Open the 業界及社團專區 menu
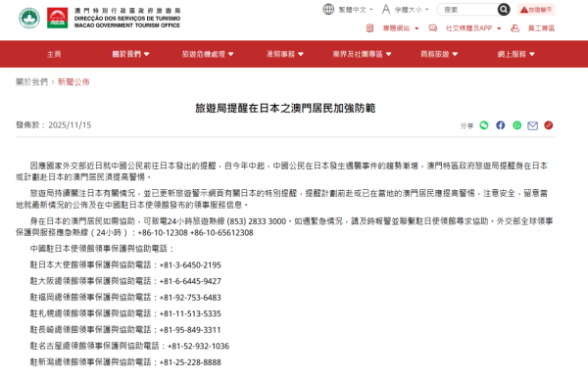 (362, 54)
